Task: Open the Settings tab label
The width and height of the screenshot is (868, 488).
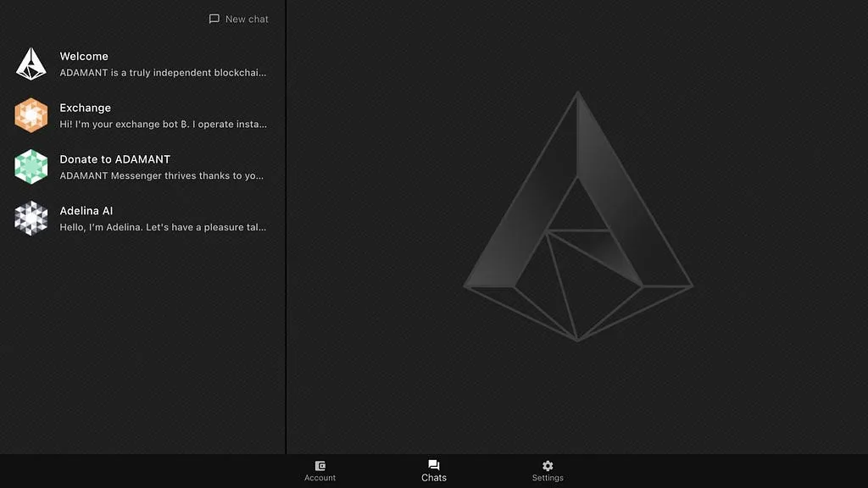Action: pos(548,478)
